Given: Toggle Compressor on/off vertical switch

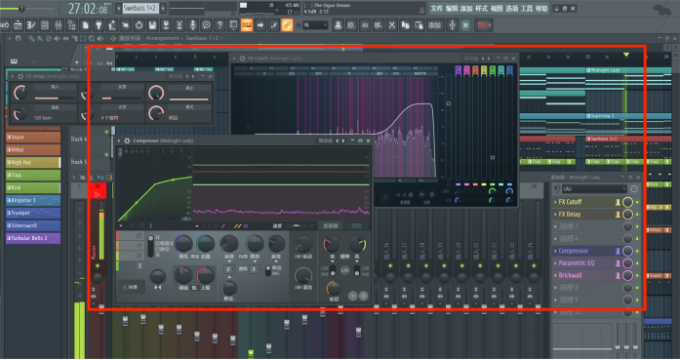Looking at the screenshot, I should tap(150, 245).
